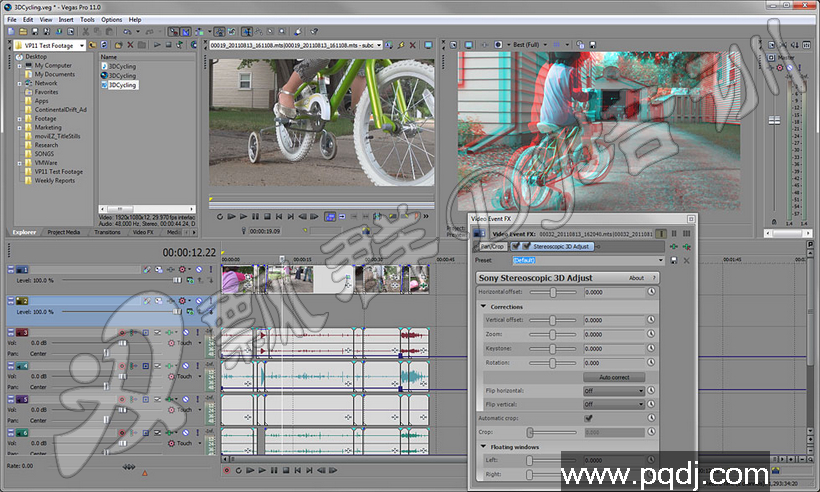Mute audio track 3

(186, 333)
